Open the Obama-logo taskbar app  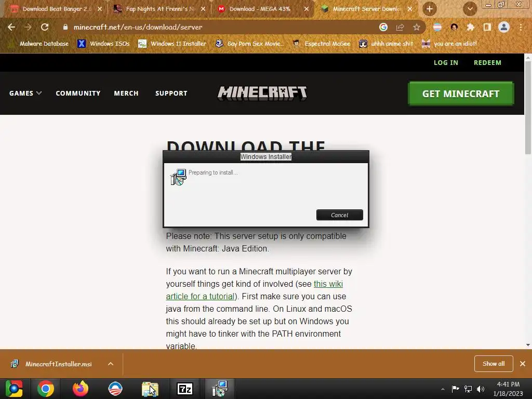(115, 389)
